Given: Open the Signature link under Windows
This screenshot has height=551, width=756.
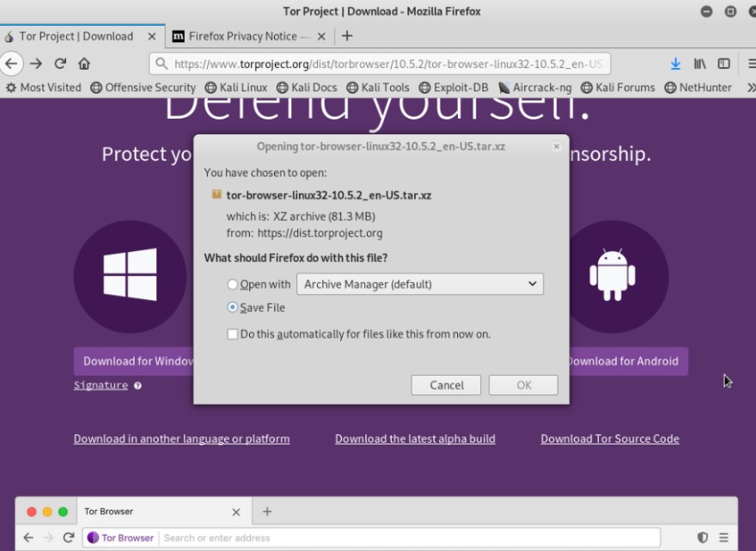Looking at the screenshot, I should 101,385.
